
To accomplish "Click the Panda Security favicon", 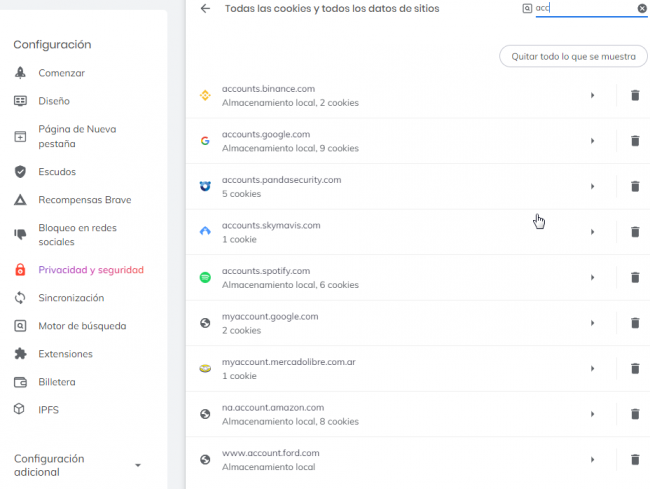I will (x=205, y=186).
